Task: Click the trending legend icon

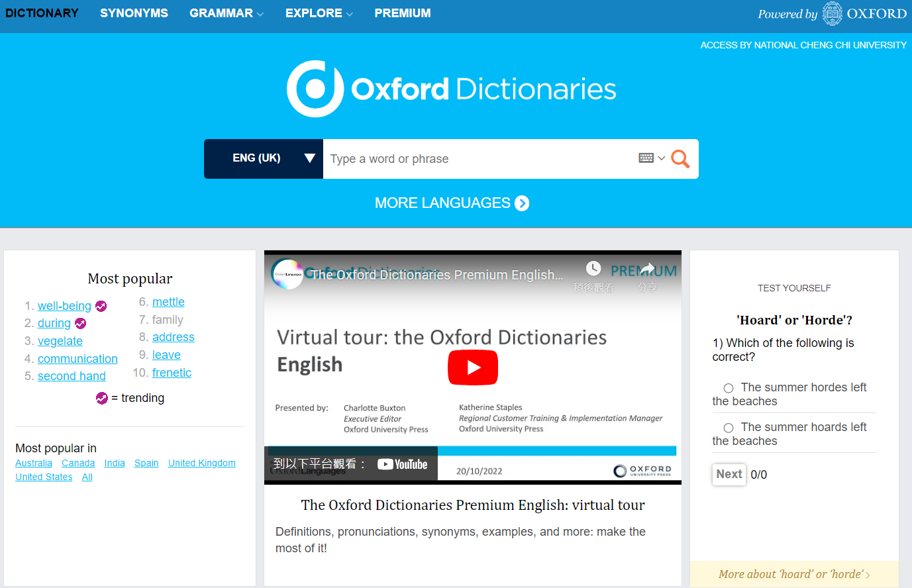Action: (101, 398)
